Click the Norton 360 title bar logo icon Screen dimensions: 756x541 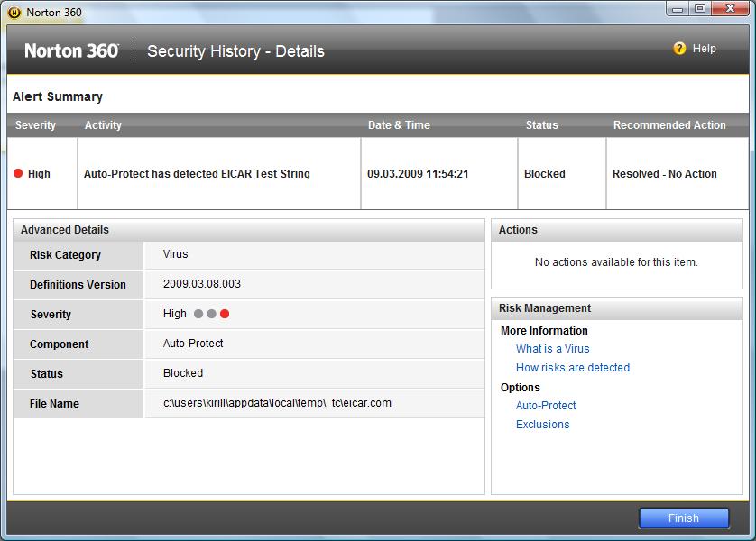tap(14, 13)
